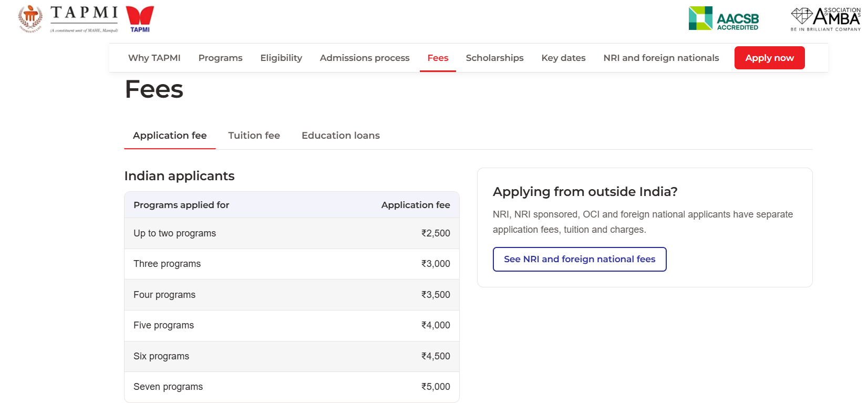This screenshot has height=403, width=868.
Task: Select the Application fee tab
Action: click(170, 136)
